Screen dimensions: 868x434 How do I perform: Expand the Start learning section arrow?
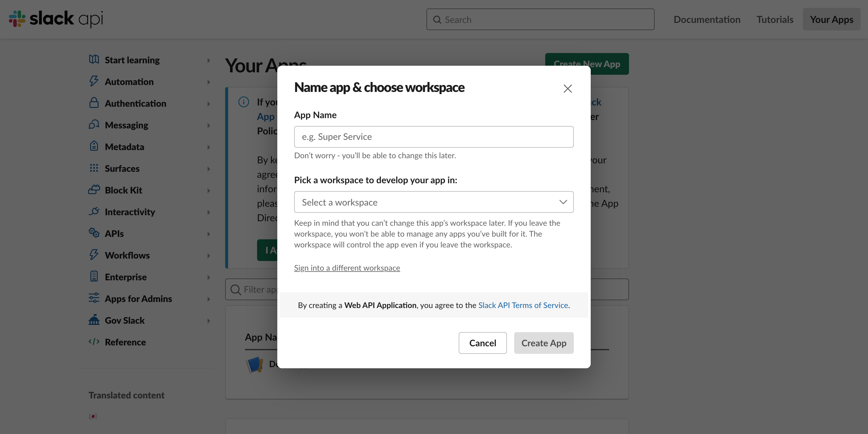click(x=209, y=60)
